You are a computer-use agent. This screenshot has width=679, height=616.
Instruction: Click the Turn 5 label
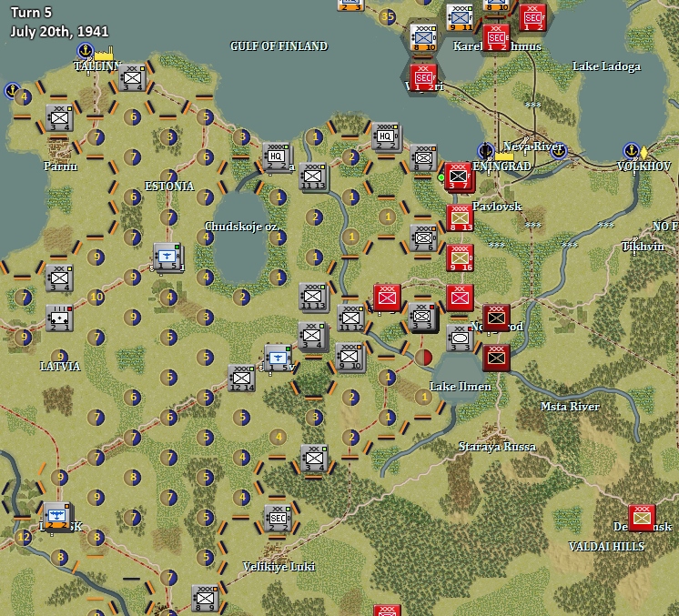click(x=31, y=13)
